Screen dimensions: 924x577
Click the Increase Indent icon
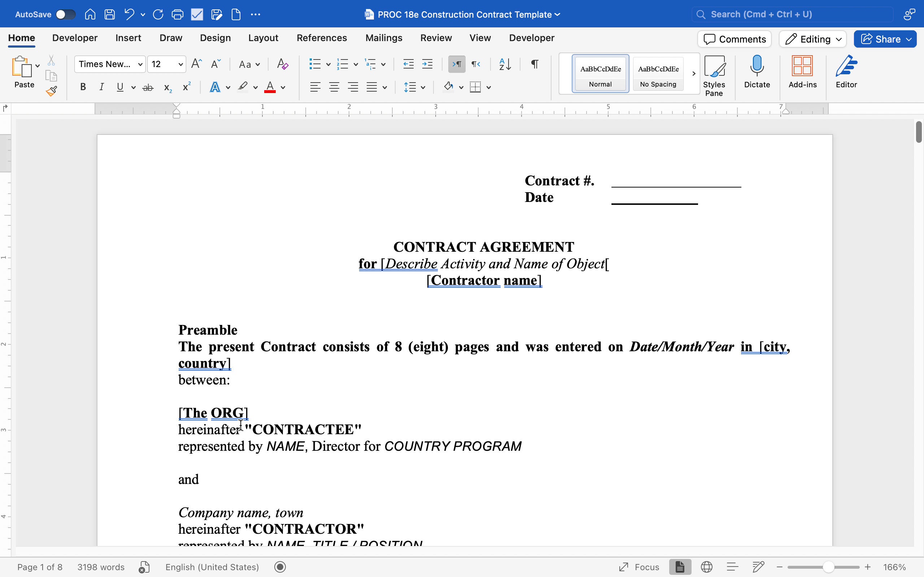pyautogui.click(x=427, y=64)
